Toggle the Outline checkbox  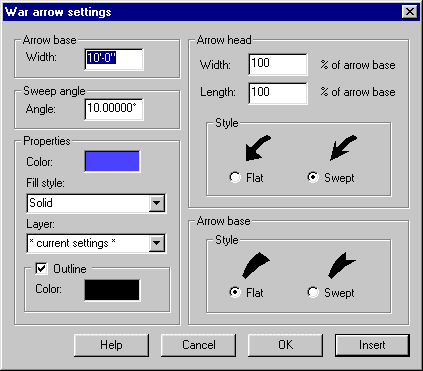tap(41, 269)
